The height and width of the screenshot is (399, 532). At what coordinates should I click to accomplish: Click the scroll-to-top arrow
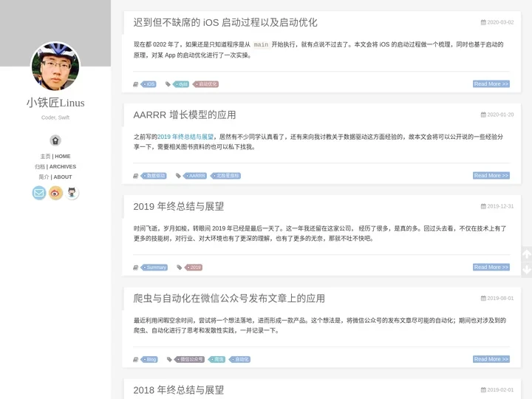tap(527, 253)
